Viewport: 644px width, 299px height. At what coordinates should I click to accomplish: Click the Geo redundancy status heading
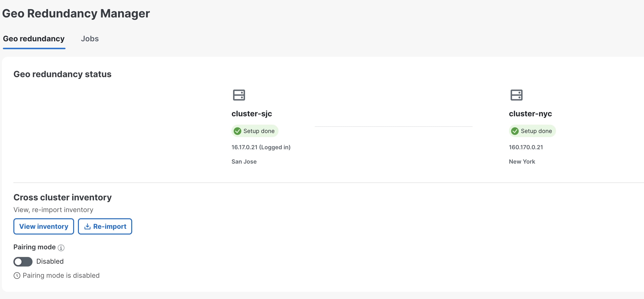click(62, 74)
